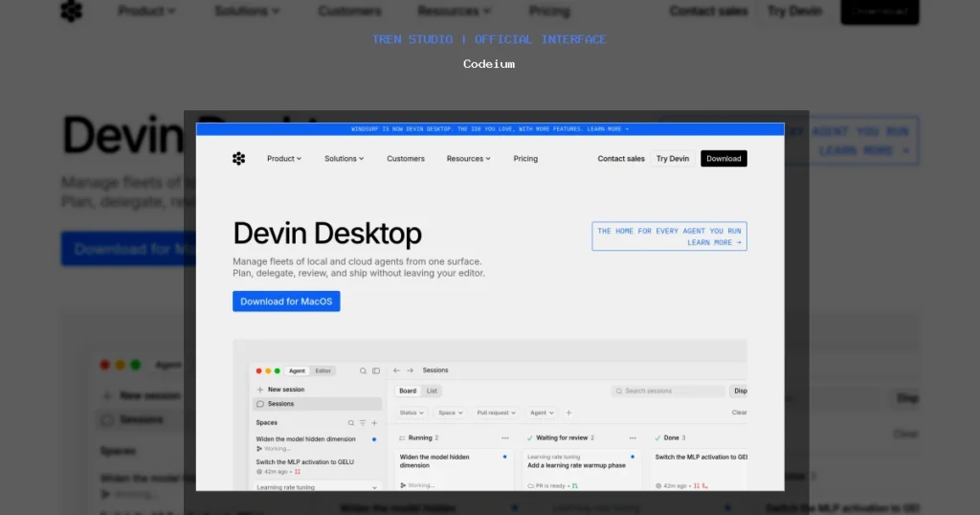Switch to List view toggle
This screenshot has height=515, width=980.
pyautogui.click(x=432, y=391)
